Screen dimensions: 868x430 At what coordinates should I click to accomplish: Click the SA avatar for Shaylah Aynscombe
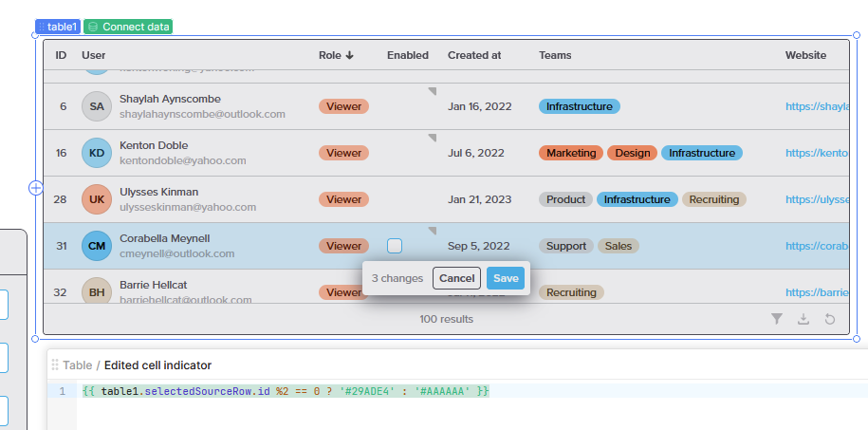[97, 106]
